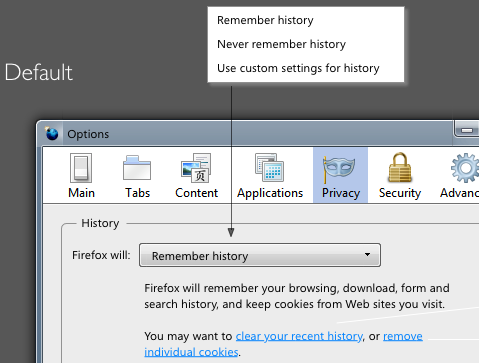Open the Security padlock pane

[400, 176]
